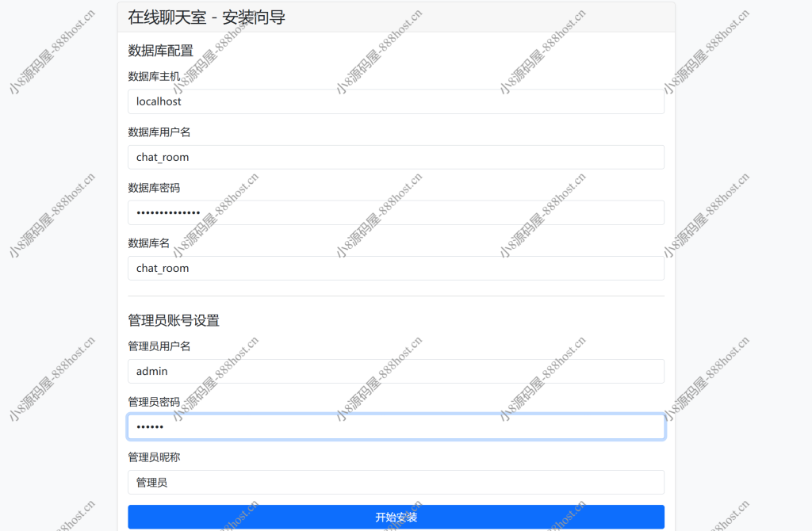Screen dimensions: 812x531
Task: Click the 管理员用户名 field with admin
Action: [396, 371]
